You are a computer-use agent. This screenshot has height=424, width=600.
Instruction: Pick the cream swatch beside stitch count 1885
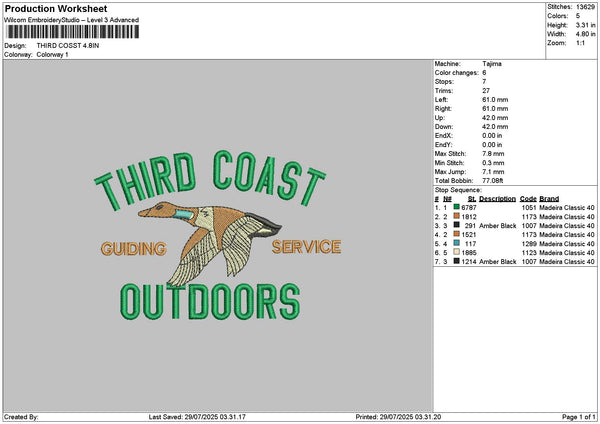coord(457,252)
